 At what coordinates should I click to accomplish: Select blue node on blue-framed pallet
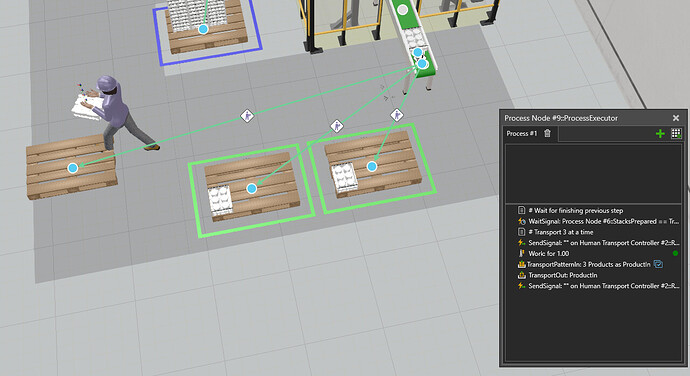point(203,29)
